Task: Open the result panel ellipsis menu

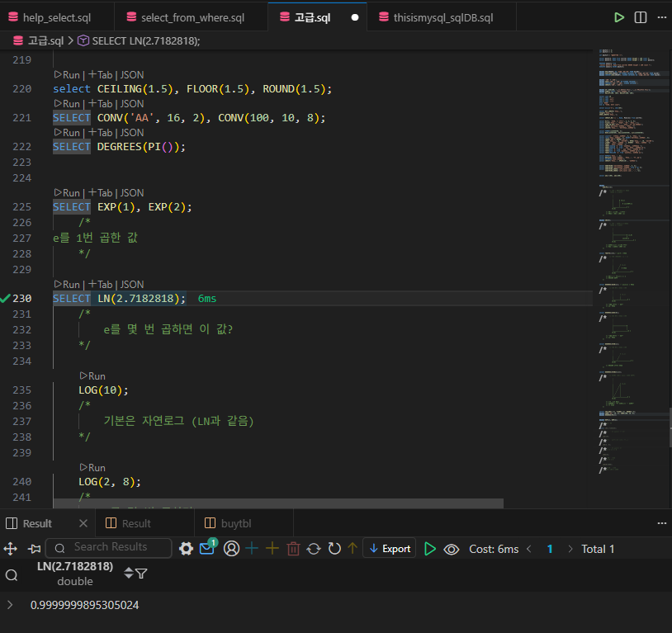Action: coord(662,523)
